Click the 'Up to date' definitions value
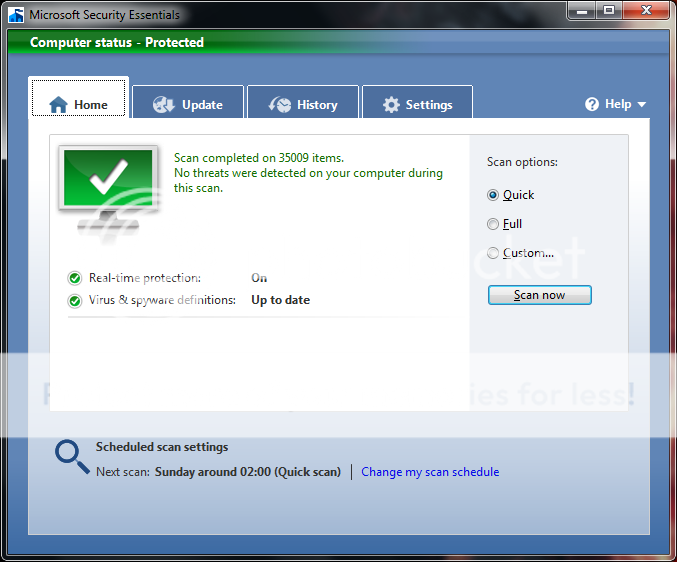The image size is (677, 562). pyautogui.click(x=281, y=300)
